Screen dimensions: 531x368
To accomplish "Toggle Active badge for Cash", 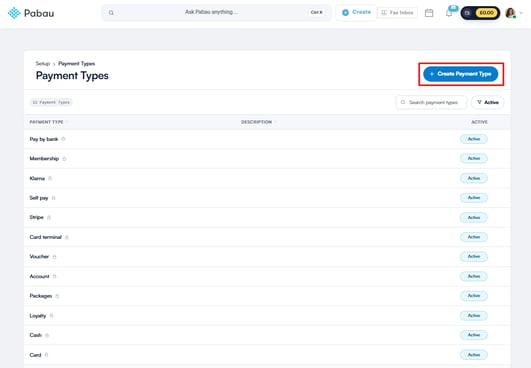I will [x=474, y=335].
